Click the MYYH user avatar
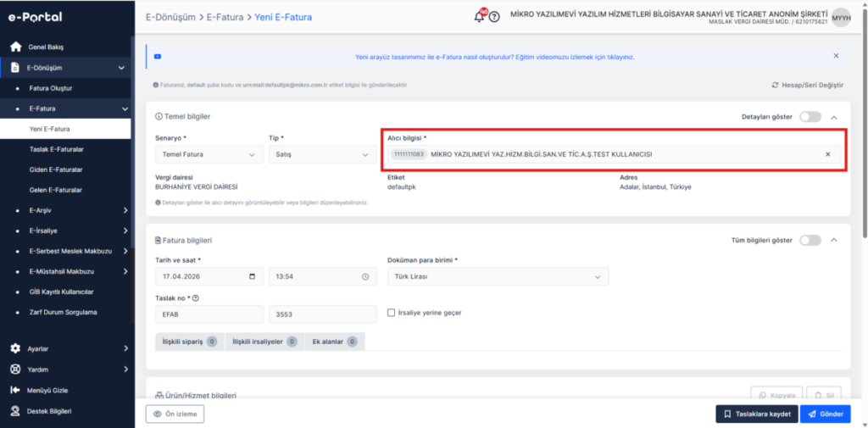The height and width of the screenshot is (428, 868). click(x=841, y=17)
